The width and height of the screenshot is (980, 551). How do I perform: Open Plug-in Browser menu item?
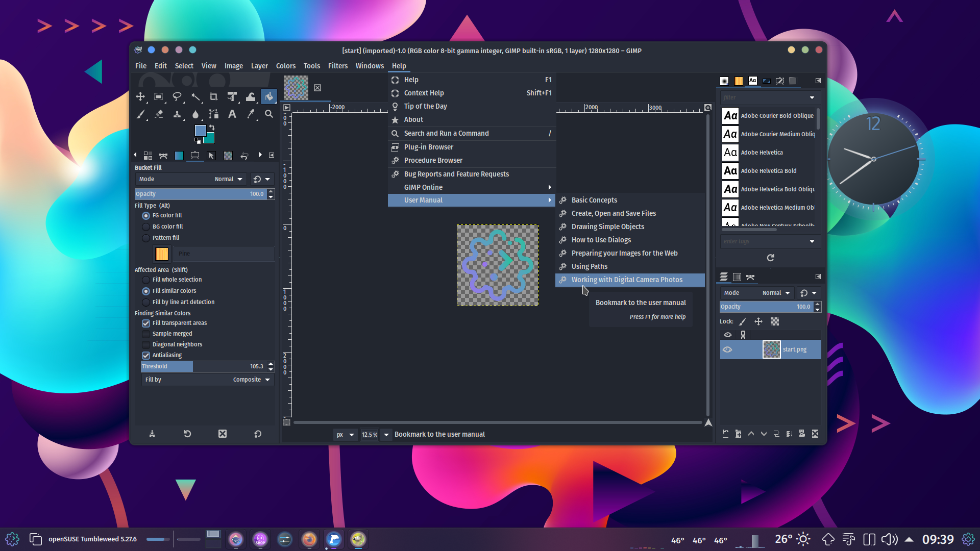(472, 147)
